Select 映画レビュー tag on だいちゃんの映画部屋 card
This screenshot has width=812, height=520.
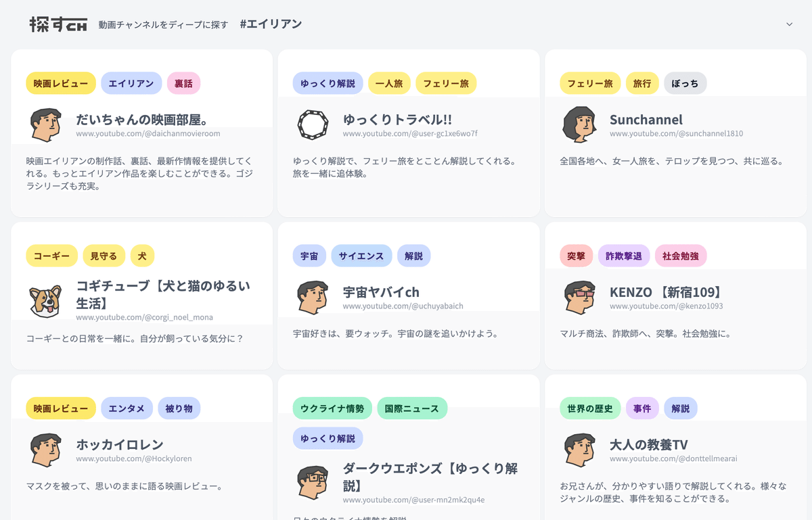(x=61, y=83)
